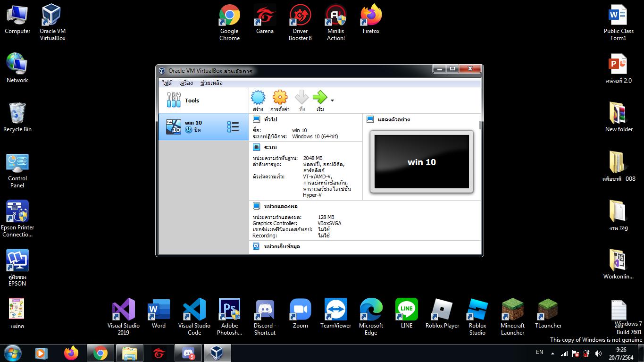Click the แสดงตัวอย่าง (Preview) section header
This screenshot has height=362, width=644.
tap(393, 119)
